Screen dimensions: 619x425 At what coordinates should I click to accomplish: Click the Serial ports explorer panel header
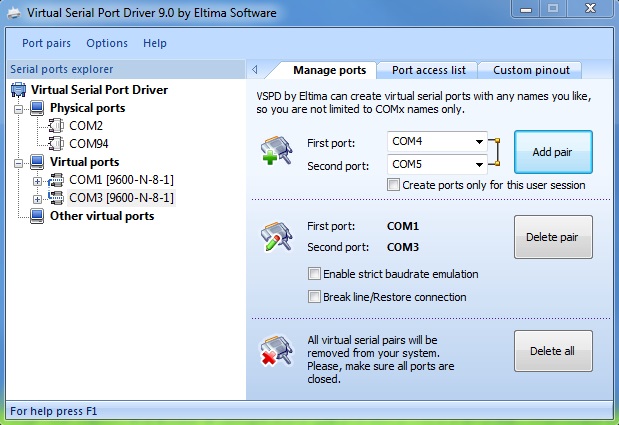[126, 69]
